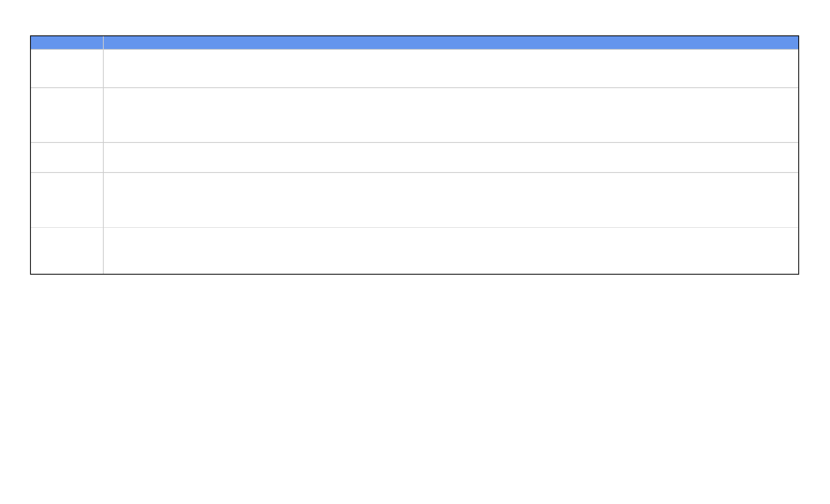Viewport: 830px width, 504px height.
Task: Click the second row's wide right cell
Action: tap(451, 115)
